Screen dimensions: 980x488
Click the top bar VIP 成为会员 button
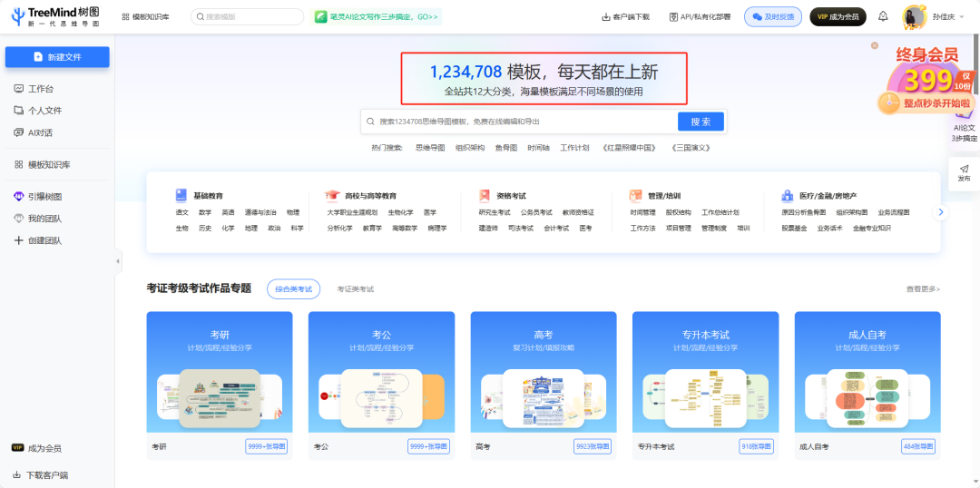tap(838, 17)
